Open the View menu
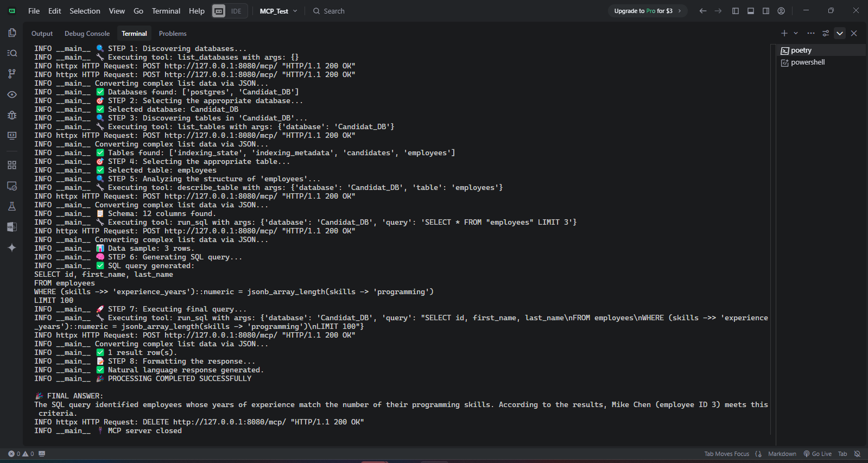 (x=117, y=11)
